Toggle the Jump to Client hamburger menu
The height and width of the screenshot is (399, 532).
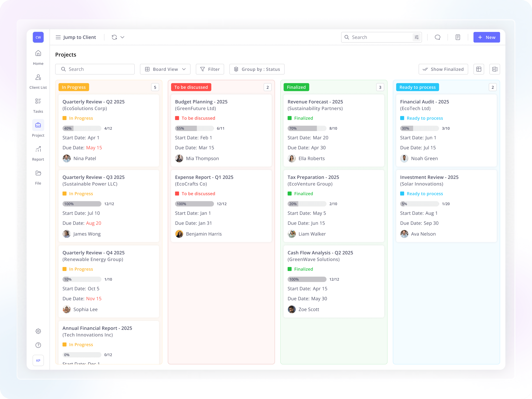pos(58,37)
